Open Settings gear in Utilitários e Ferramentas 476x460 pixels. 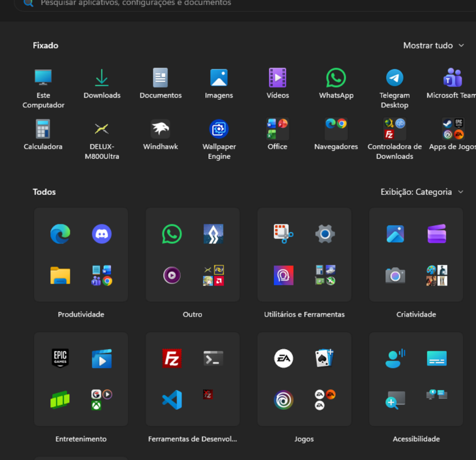pos(325,234)
